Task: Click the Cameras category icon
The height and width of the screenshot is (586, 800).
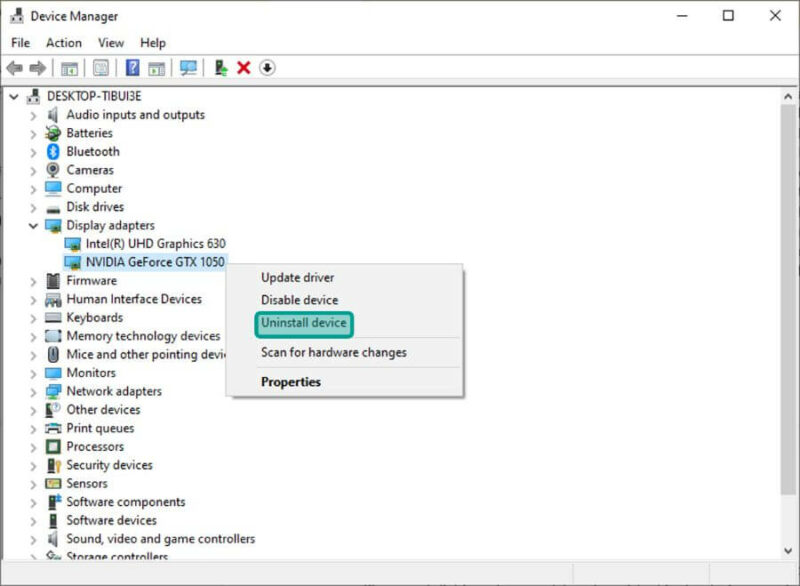Action: pyautogui.click(x=53, y=170)
